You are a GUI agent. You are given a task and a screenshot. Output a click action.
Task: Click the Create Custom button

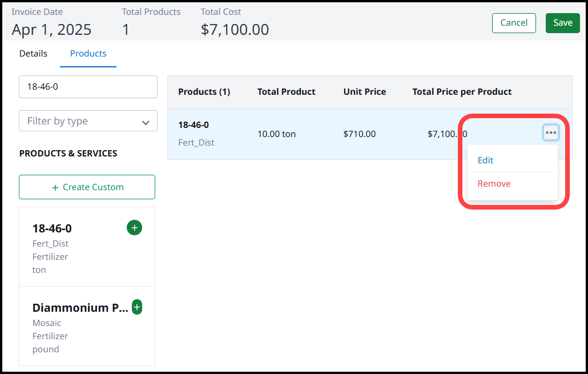pyautogui.click(x=87, y=187)
